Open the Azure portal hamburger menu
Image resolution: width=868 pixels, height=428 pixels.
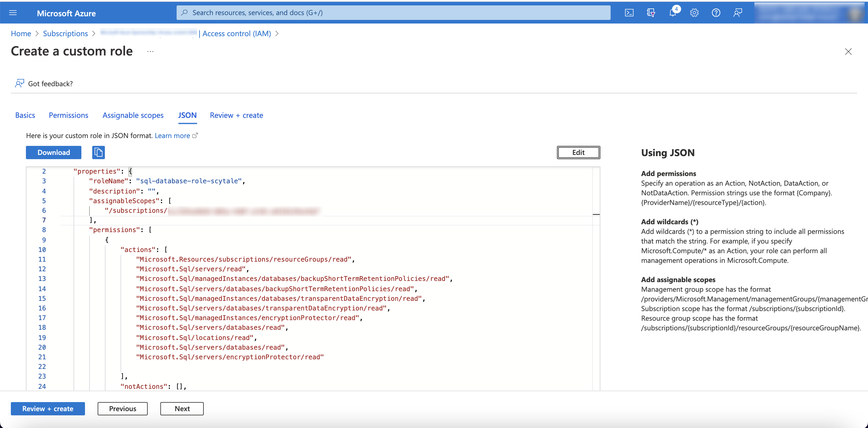[13, 13]
